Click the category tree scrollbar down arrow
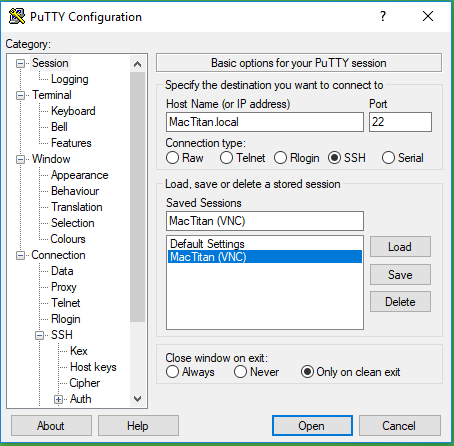 click(x=137, y=399)
